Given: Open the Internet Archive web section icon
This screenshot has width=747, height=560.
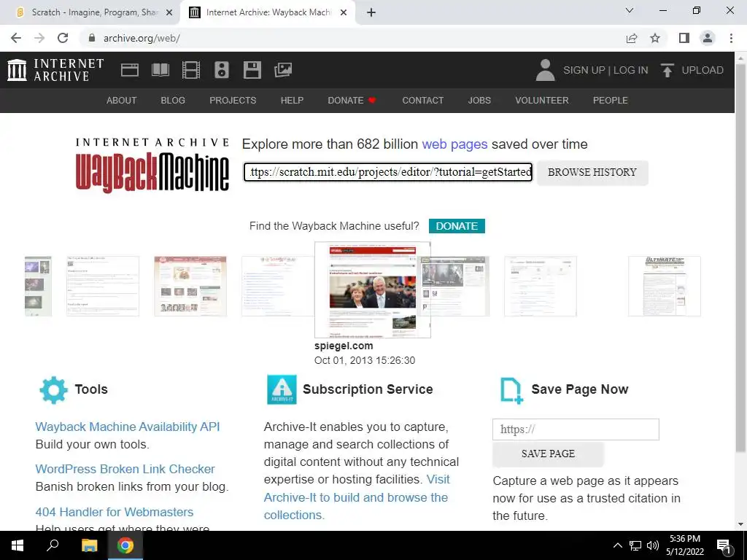Looking at the screenshot, I should tap(130, 70).
